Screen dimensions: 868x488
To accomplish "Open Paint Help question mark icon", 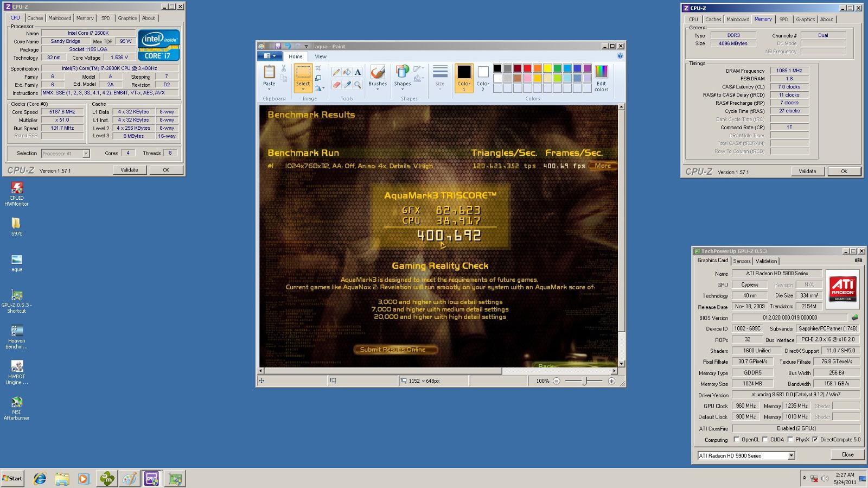I will [620, 56].
